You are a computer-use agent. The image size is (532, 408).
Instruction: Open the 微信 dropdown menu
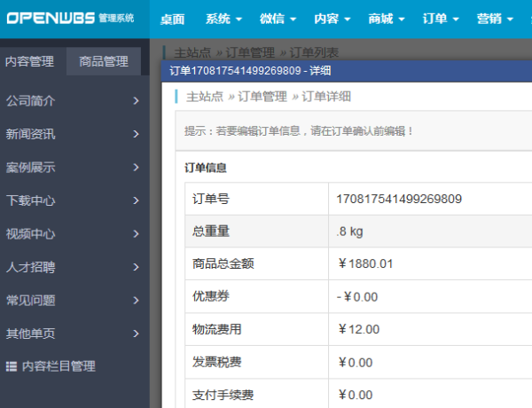click(278, 19)
